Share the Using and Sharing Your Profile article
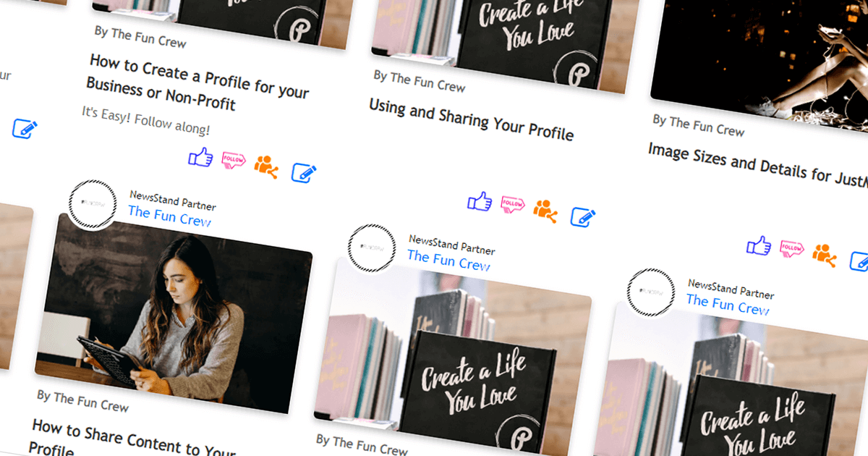Viewport: 868px width, 456px height. point(545,211)
